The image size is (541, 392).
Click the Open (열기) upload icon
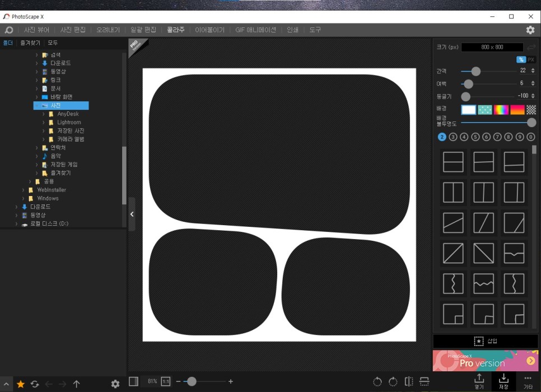coord(479,381)
